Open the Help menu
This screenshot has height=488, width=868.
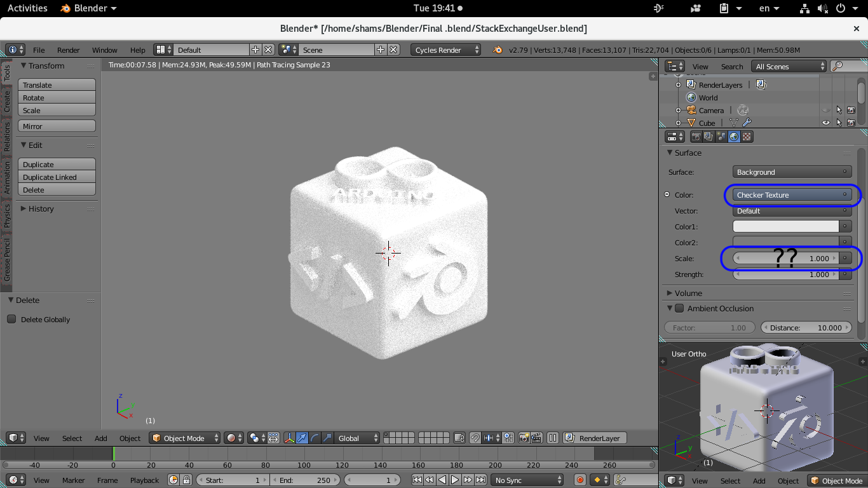pyautogui.click(x=138, y=50)
